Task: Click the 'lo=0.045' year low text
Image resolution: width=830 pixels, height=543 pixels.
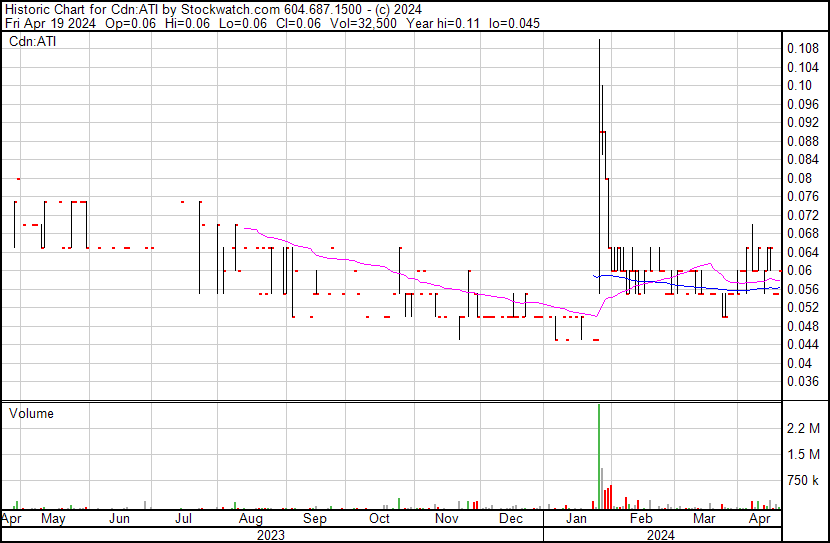Action: 514,23
